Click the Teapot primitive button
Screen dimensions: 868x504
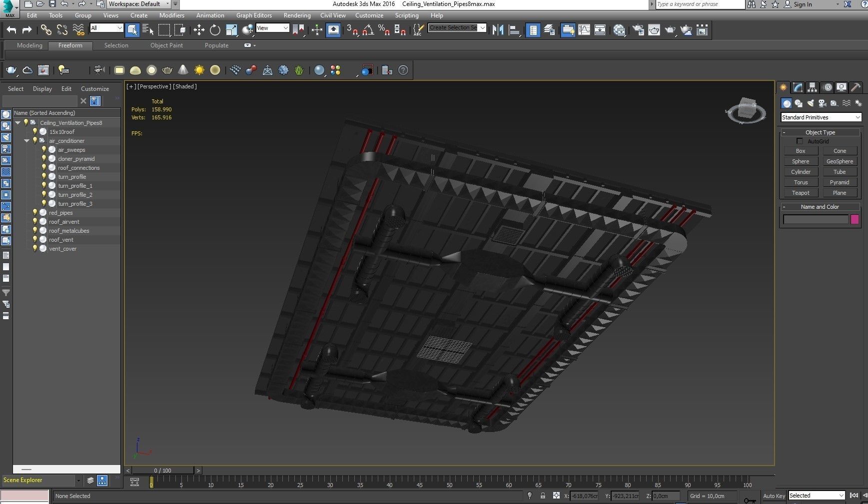[x=801, y=193]
